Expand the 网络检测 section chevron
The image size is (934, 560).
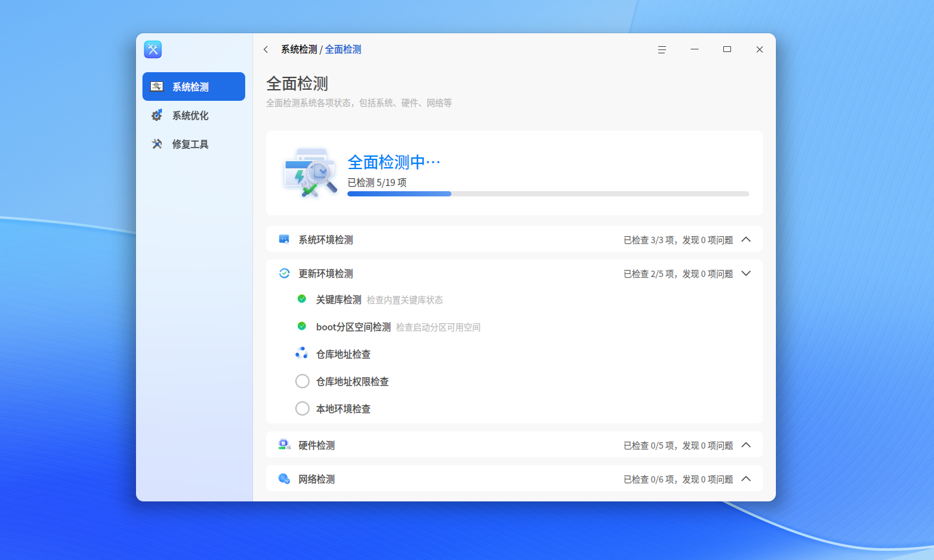[x=746, y=479]
